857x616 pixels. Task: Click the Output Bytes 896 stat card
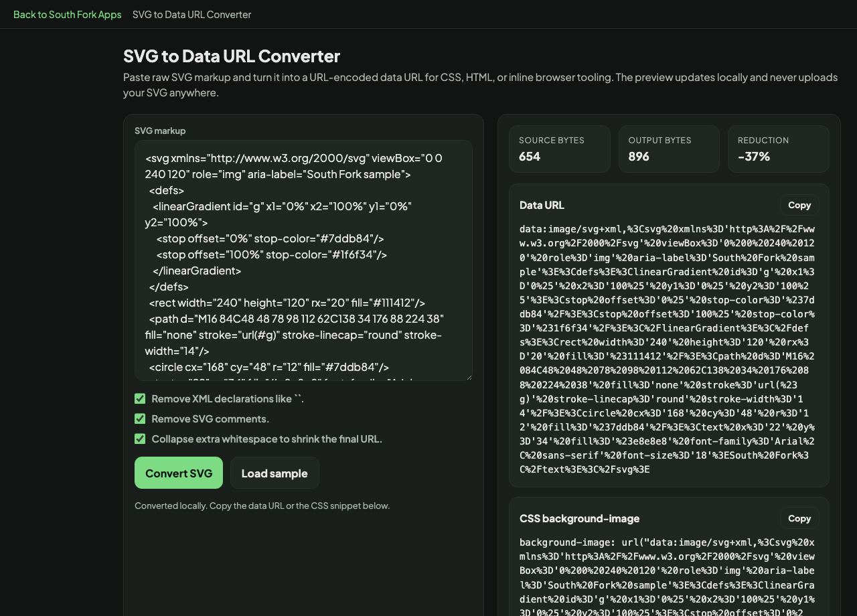tap(669, 149)
